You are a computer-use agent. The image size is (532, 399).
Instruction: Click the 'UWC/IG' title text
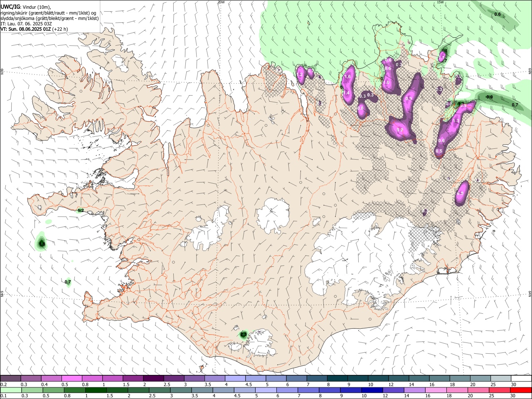point(10,7)
